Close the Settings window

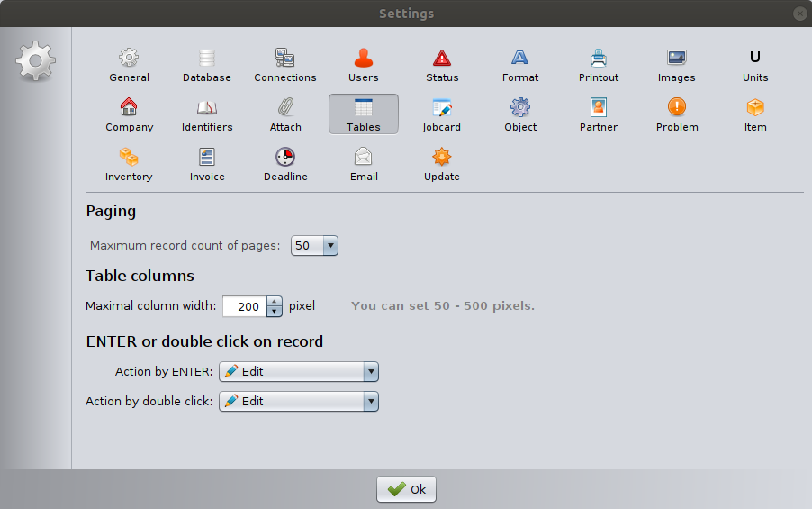coord(799,14)
